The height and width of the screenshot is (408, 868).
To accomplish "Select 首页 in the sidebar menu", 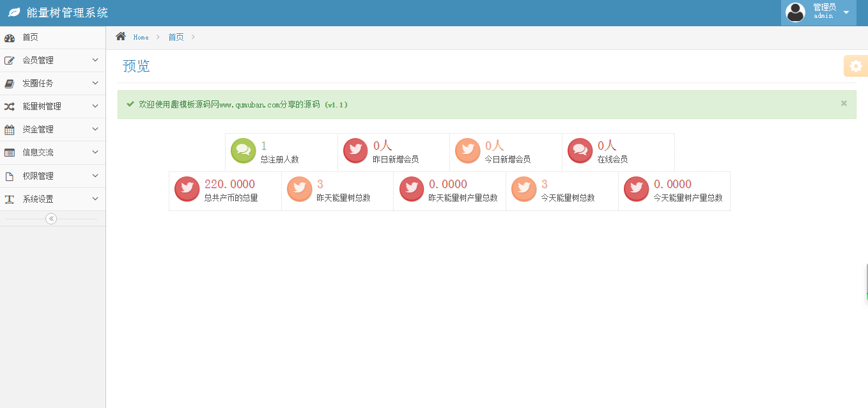I will (x=30, y=37).
